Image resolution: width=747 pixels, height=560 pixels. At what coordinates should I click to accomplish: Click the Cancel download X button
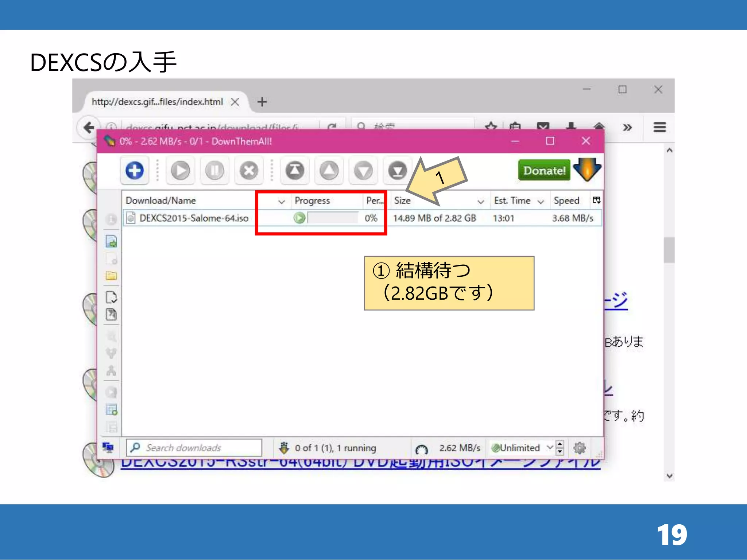[x=249, y=170]
